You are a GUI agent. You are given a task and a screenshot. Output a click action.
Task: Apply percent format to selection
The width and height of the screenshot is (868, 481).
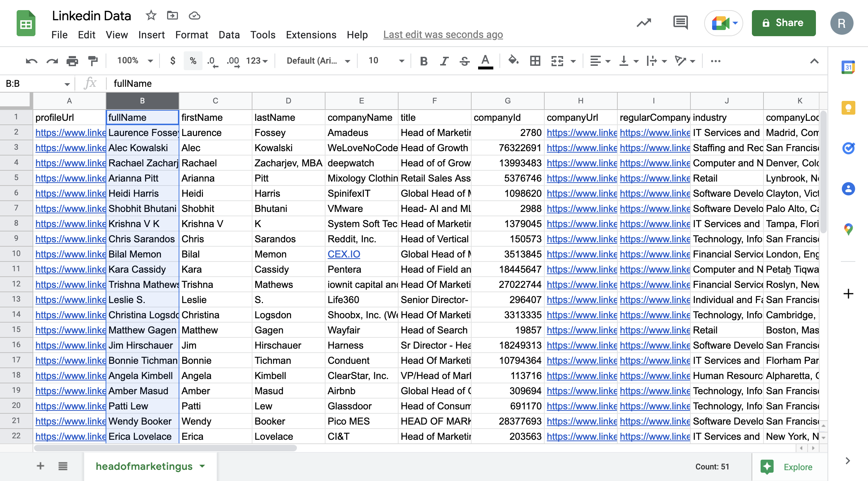193,61
